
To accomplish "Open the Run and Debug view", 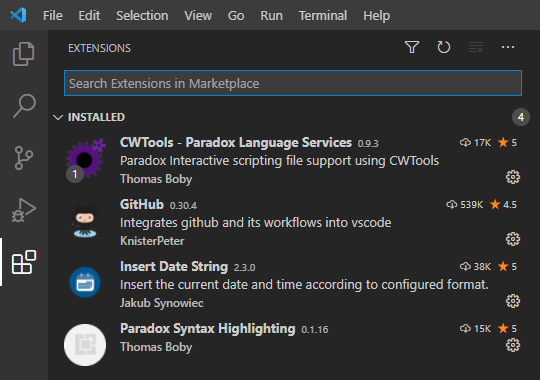I will [x=24, y=210].
